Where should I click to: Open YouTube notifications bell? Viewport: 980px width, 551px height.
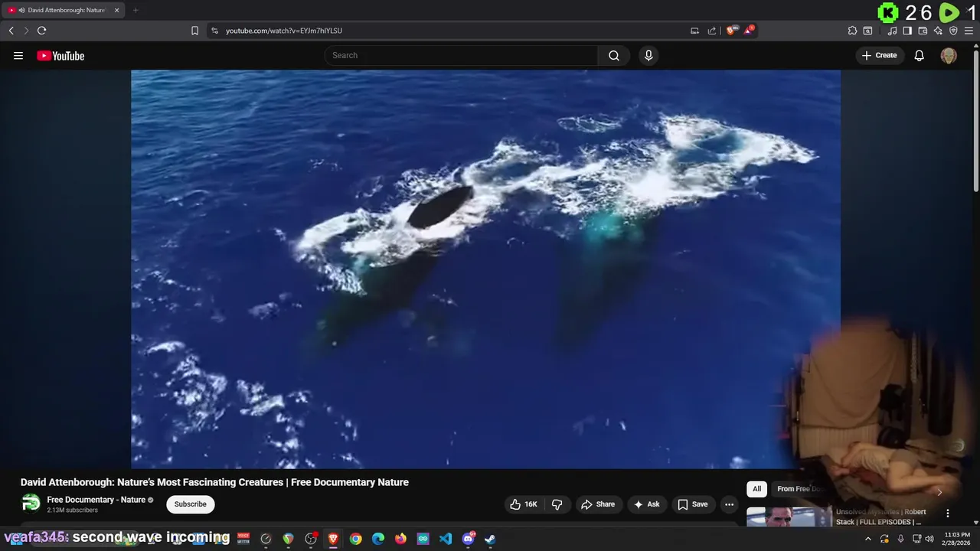[920, 55]
